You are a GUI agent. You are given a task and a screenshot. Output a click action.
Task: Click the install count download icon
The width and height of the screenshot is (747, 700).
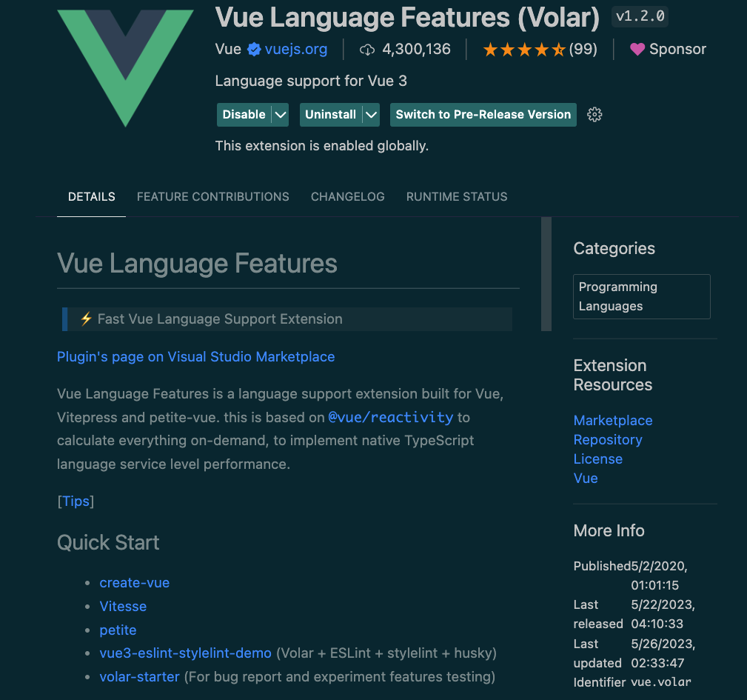point(368,50)
